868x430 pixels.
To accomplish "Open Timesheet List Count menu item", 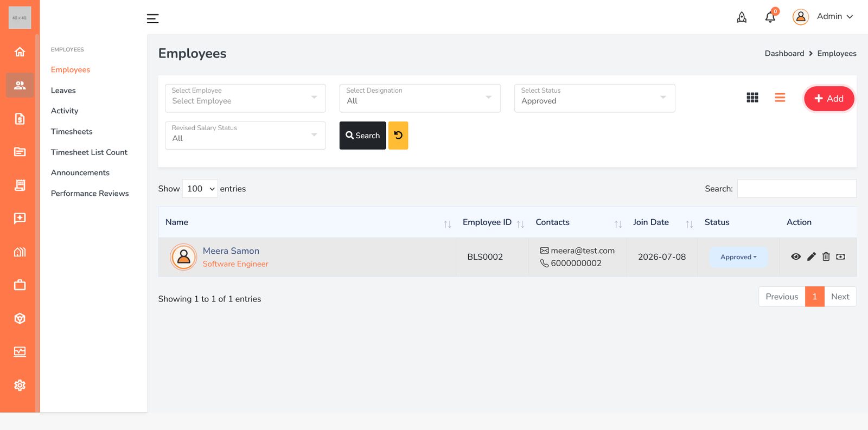I will coord(89,152).
